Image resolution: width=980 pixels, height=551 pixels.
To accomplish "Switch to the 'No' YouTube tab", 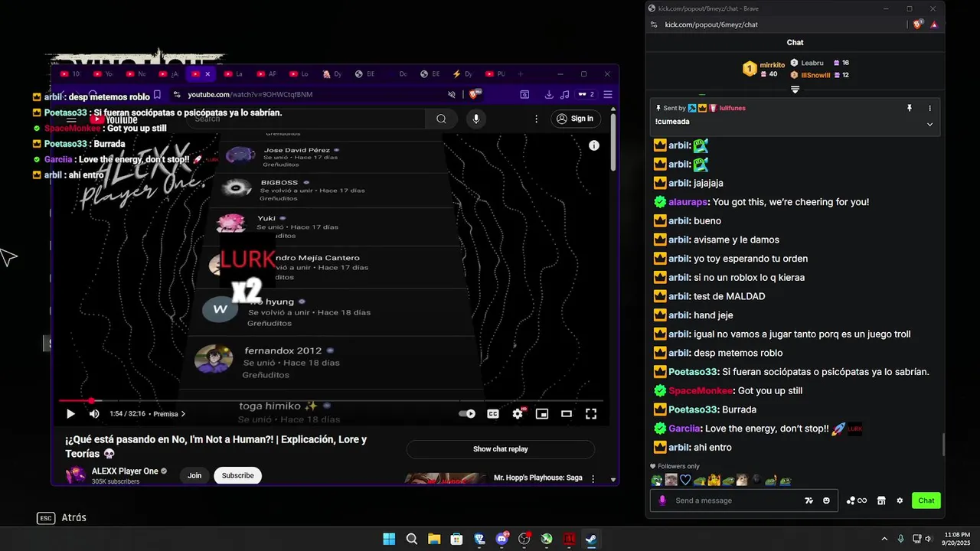I will coord(136,74).
